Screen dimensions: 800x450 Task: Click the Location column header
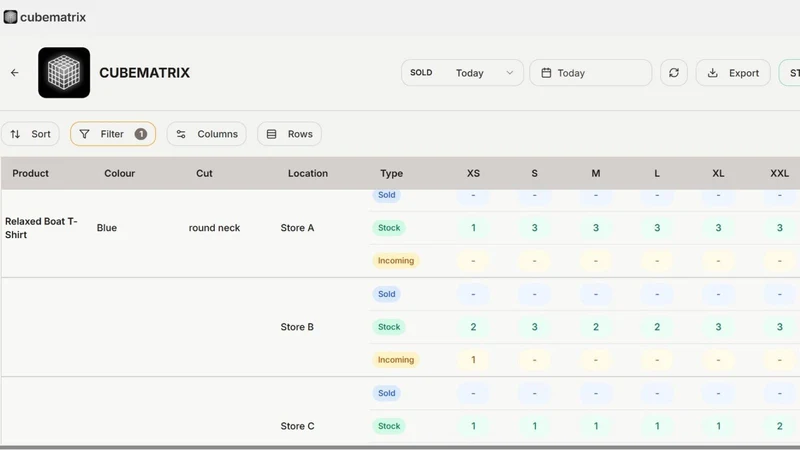coord(308,173)
